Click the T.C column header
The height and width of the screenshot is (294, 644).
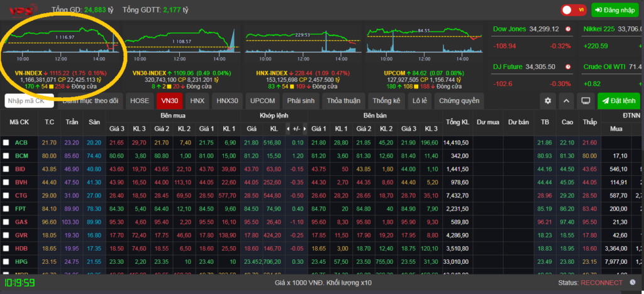click(49, 122)
